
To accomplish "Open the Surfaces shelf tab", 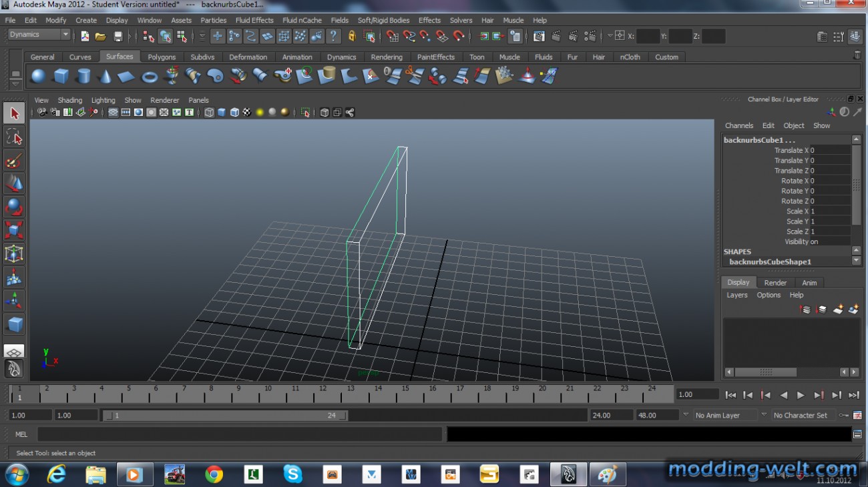I will [x=120, y=57].
